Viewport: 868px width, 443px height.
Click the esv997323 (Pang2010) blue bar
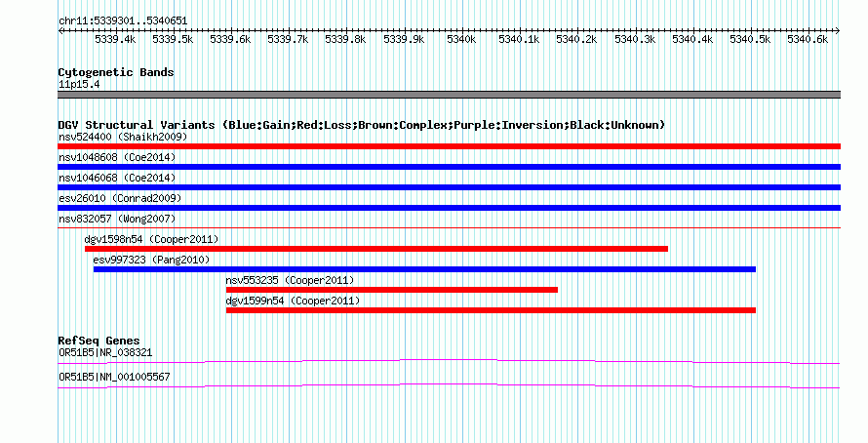(424, 269)
